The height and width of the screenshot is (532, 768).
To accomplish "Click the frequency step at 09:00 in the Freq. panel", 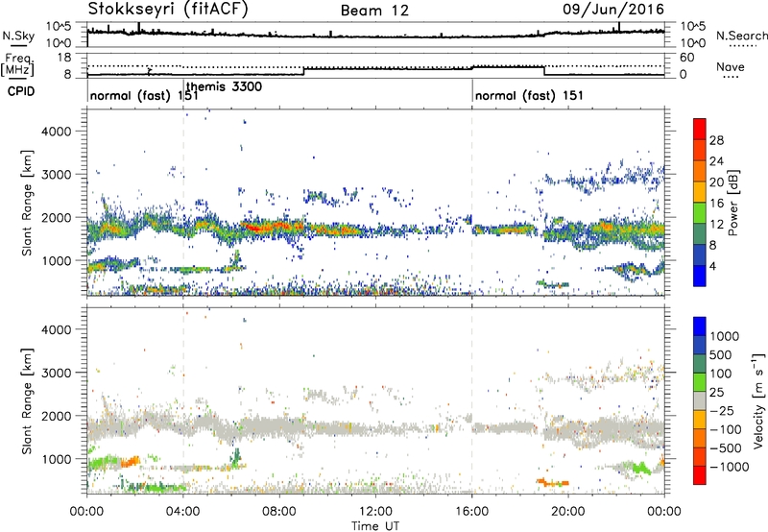I will 303,71.
